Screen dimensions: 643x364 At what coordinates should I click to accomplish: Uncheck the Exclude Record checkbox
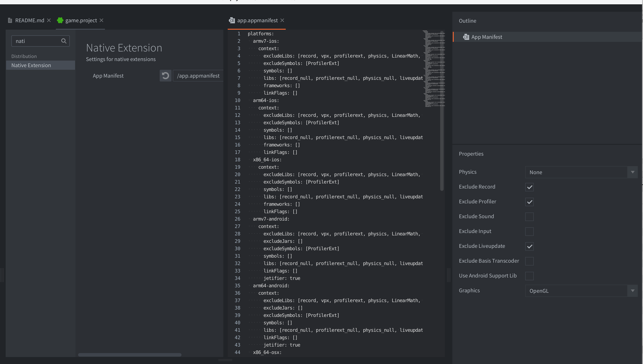[529, 187]
